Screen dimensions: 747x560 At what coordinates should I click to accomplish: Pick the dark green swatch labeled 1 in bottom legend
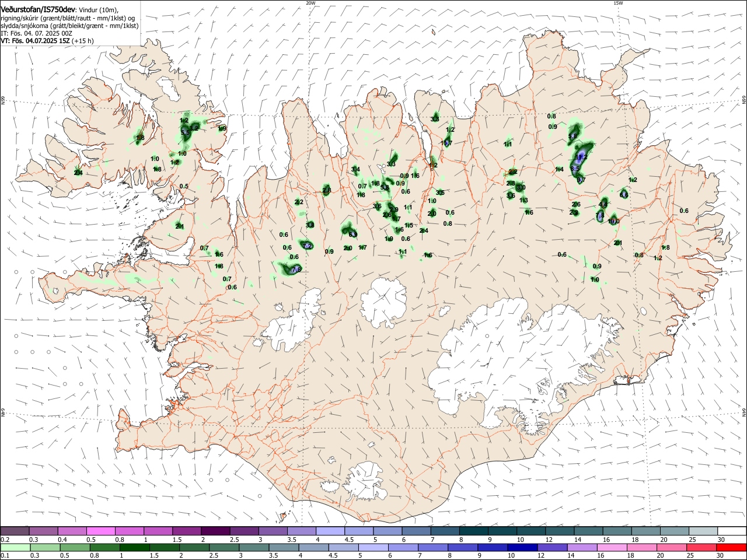134,547
